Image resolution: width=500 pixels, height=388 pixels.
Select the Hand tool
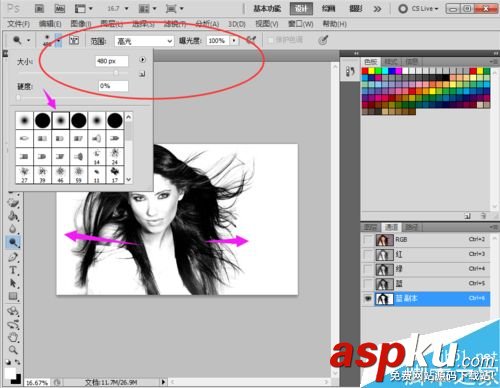coord(13,337)
